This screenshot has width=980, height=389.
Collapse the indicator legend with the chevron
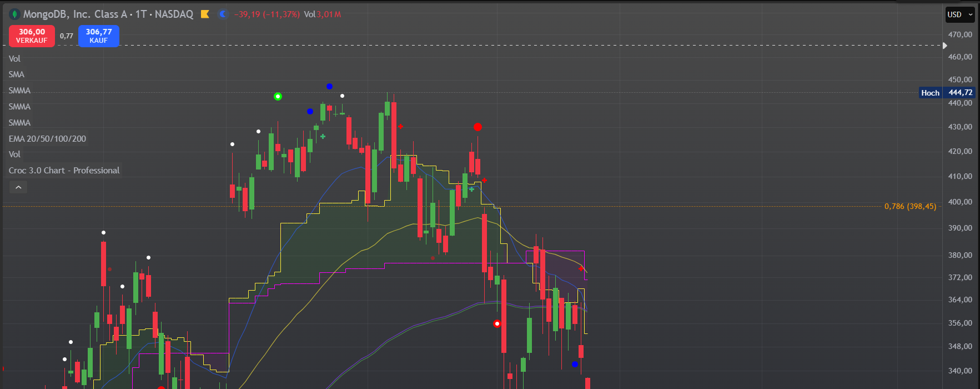click(18, 188)
